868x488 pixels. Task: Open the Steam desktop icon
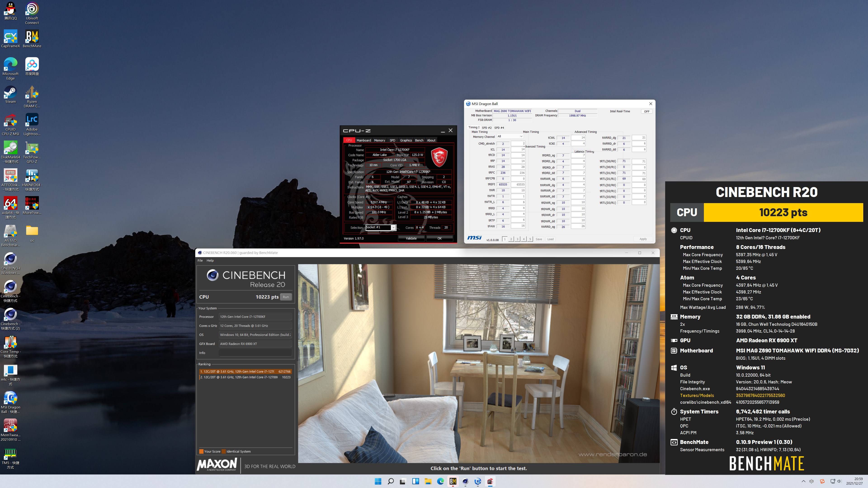tap(10, 94)
